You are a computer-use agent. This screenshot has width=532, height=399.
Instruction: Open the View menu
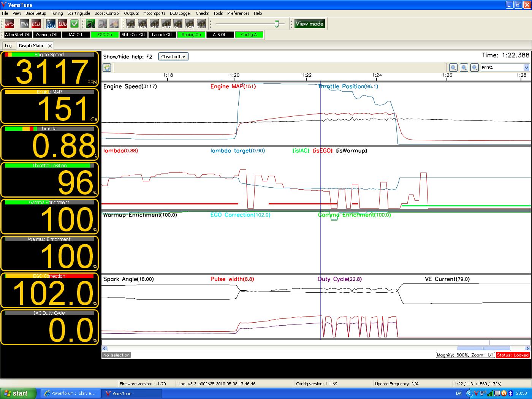tap(17, 13)
